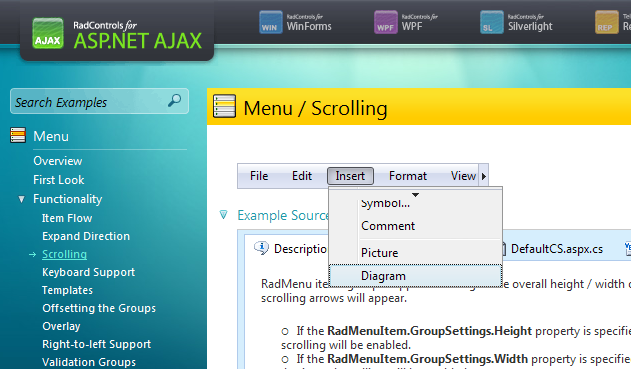631x369 pixels.
Task: Open the DefaultCS.aspx.cs tab
Action: click(x=557, y=249)
